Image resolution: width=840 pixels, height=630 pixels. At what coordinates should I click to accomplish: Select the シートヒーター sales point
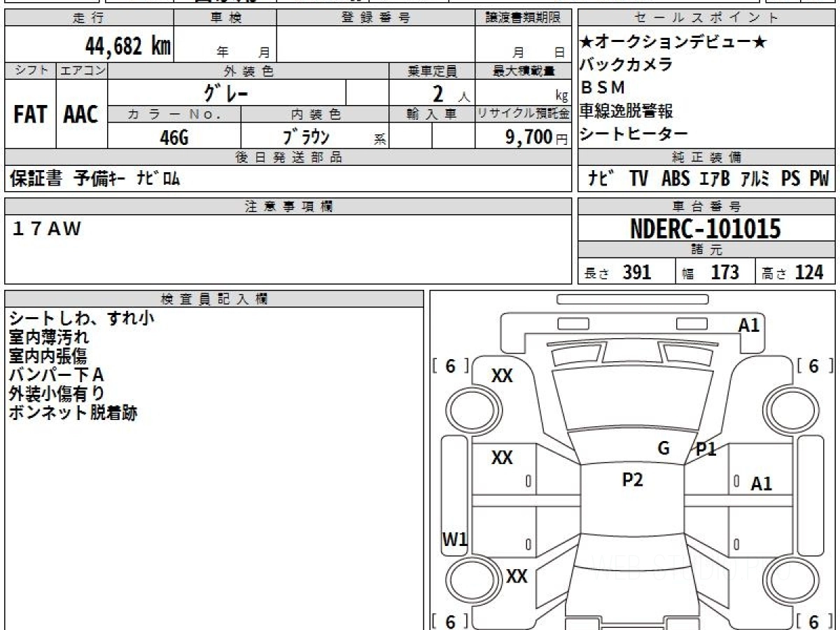(634, 134)
